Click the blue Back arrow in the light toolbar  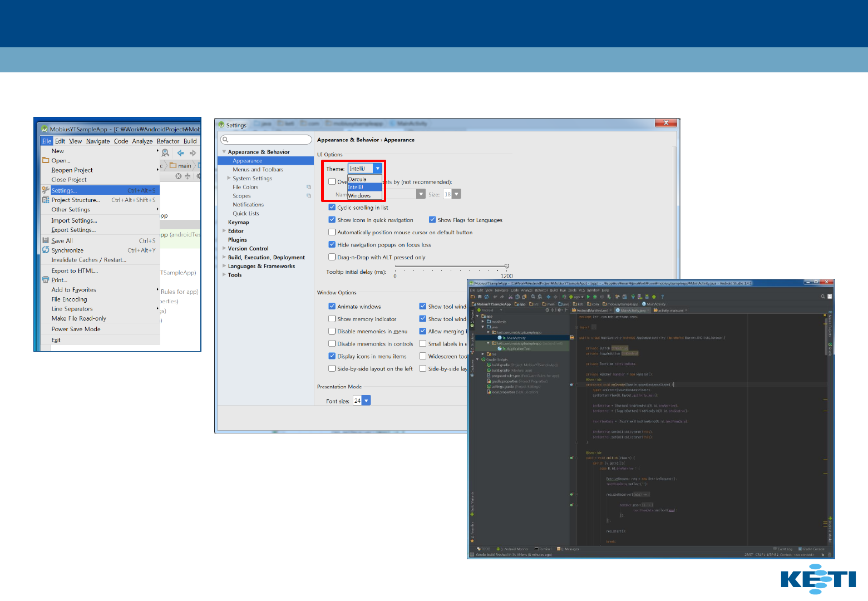(x=180, y=152)
